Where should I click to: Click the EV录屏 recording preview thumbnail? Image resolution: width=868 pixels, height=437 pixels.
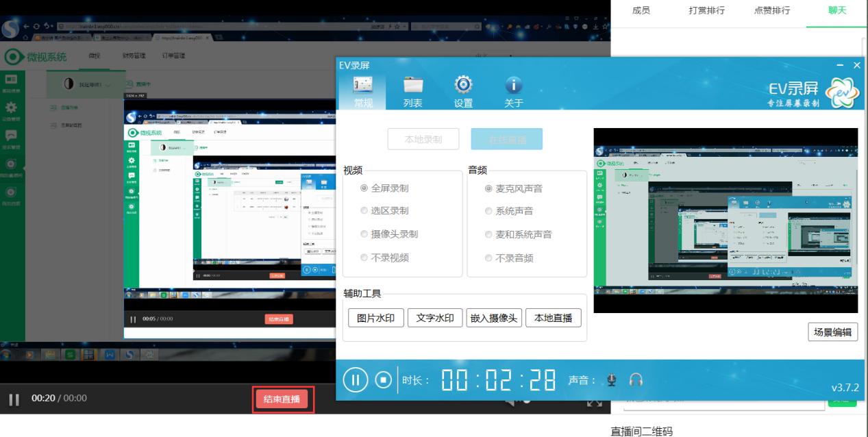tap(726, 221)
